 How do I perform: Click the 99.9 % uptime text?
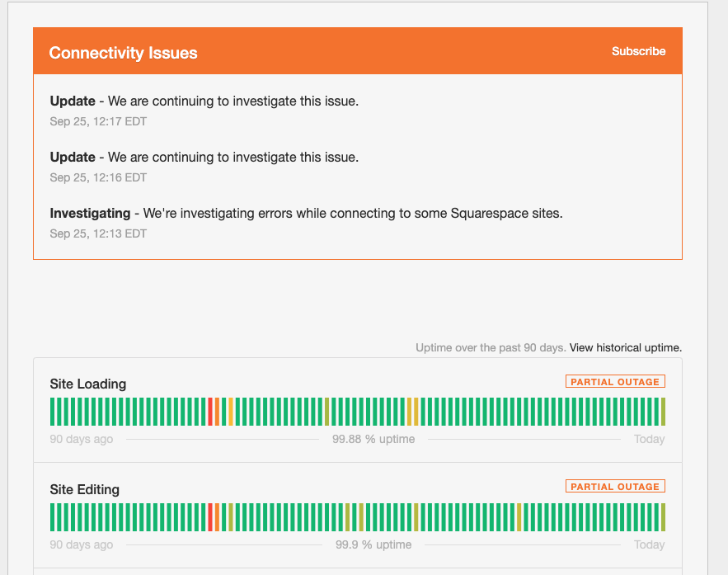(373, 544)
